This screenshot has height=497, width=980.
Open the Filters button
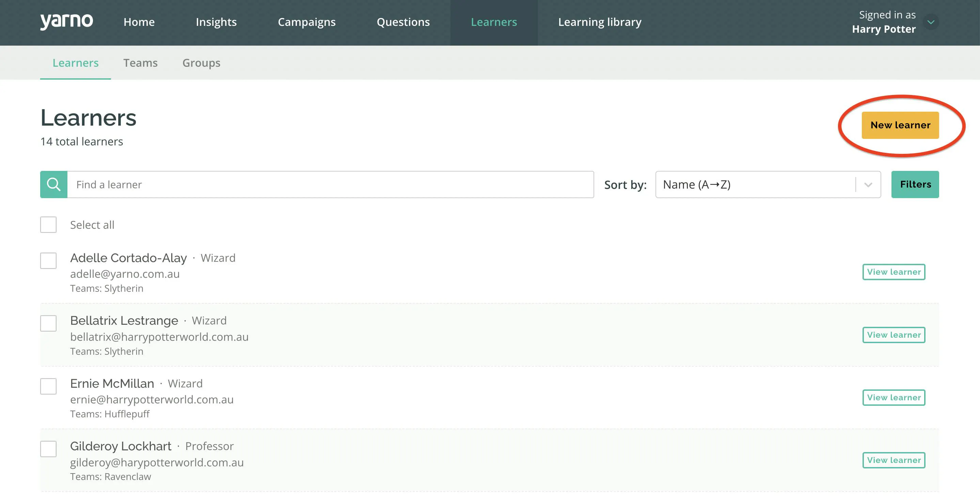coord(915,185)
